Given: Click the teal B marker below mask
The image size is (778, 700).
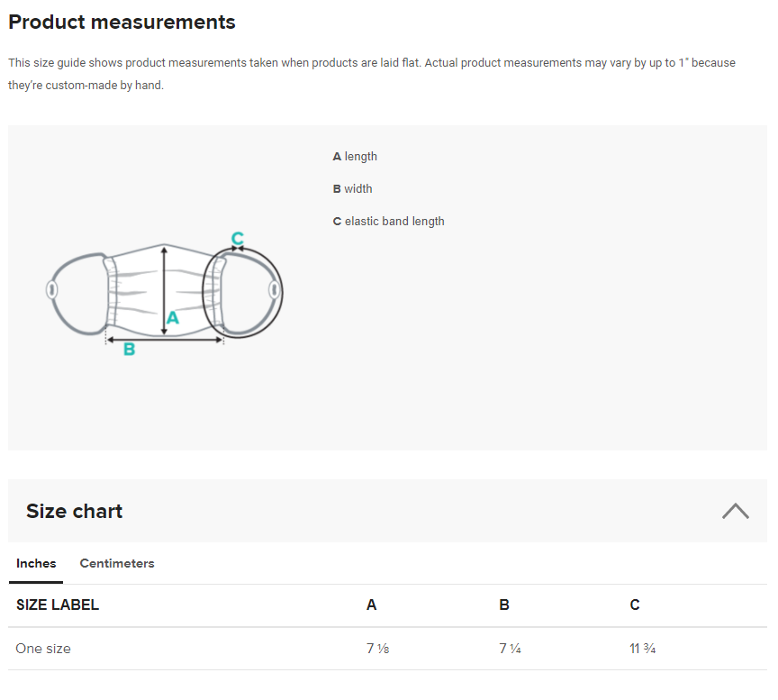Looking at the screenshot, I should tap(129, 349).
